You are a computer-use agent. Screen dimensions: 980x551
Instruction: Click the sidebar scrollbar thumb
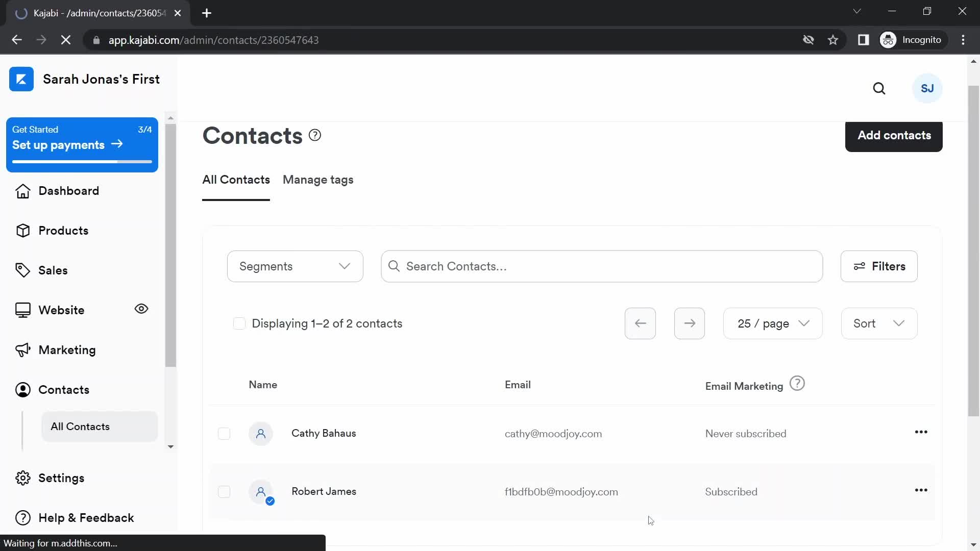pos(170,245)
